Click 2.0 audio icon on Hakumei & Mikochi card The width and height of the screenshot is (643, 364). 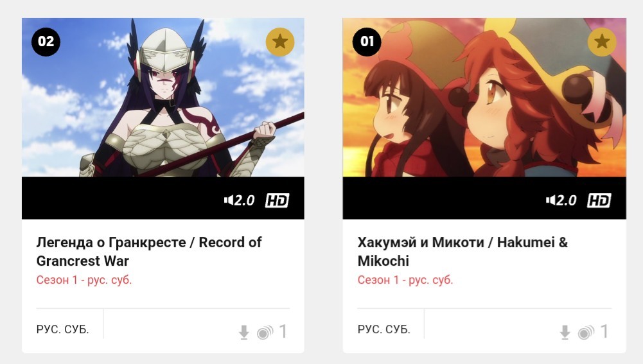[x=561, y=200]
